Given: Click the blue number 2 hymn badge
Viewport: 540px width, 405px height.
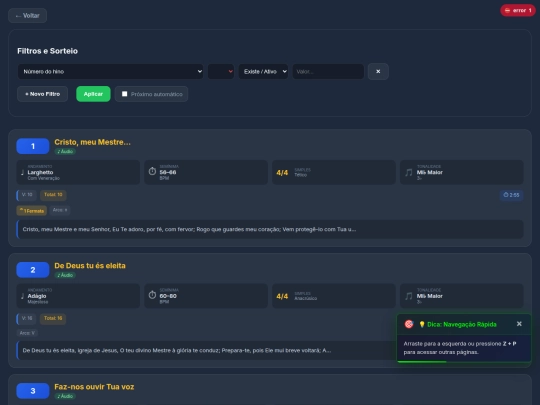Looking at the screenshot, I should click(x=33, y=270).
